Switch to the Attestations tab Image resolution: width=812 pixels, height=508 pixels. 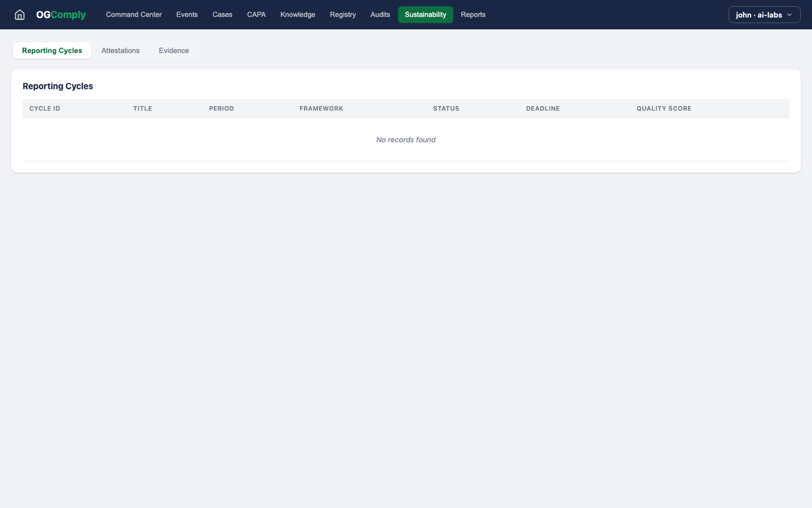tap(120, 51)
